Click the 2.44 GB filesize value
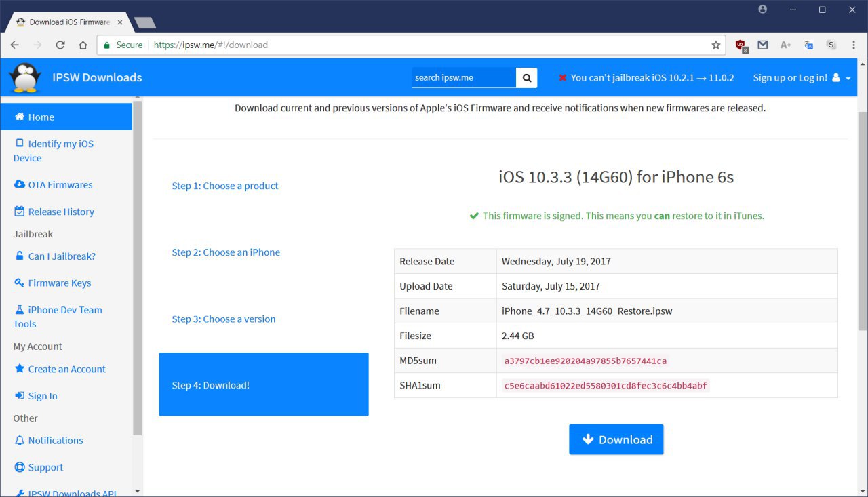868x497 pixels. pyautogui.click(x=518, y=336)
